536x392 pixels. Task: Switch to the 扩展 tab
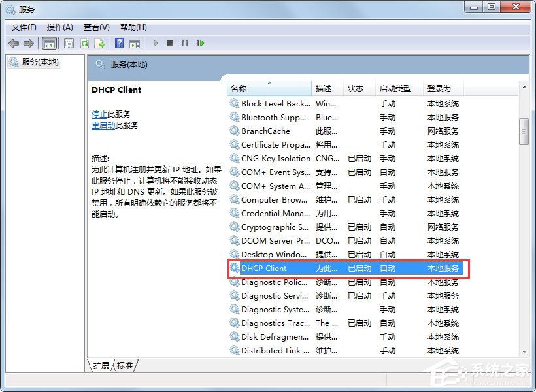click(x=100, y=366)
